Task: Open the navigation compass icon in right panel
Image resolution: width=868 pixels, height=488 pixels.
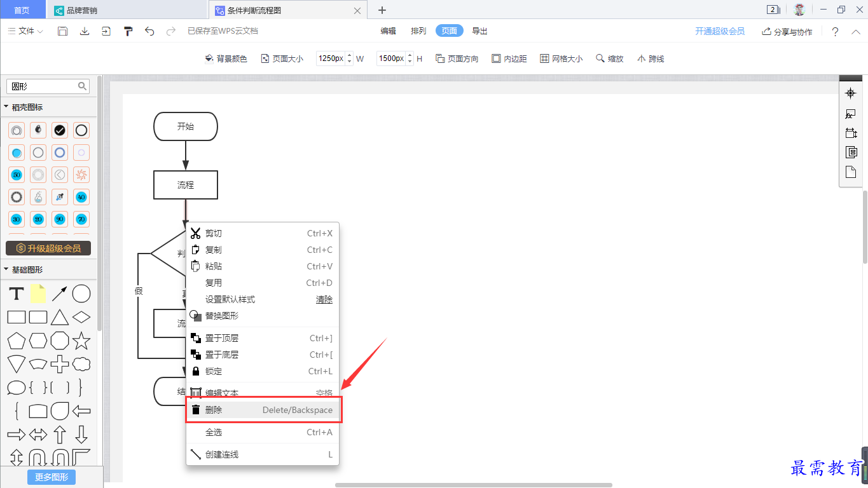Action: [x=850, y=93]
